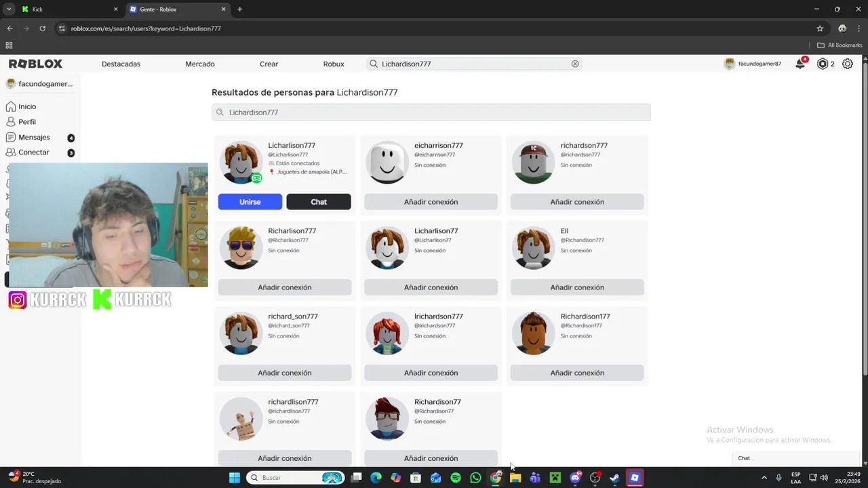The width and height of the screenshot is (868, 488).
Task: Add Richardison77 as a connection
Action: coord(431,458)
